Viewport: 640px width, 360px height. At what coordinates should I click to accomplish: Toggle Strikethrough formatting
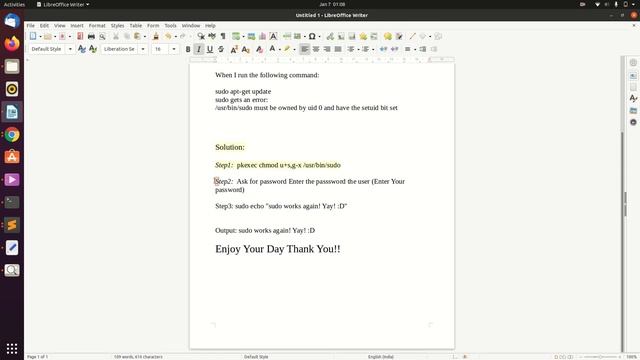[221, 49]
